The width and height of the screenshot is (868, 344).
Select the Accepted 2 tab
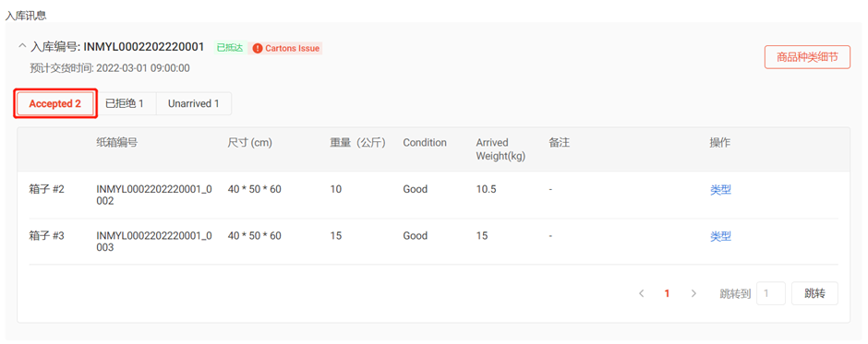click(x=55, y=103)
